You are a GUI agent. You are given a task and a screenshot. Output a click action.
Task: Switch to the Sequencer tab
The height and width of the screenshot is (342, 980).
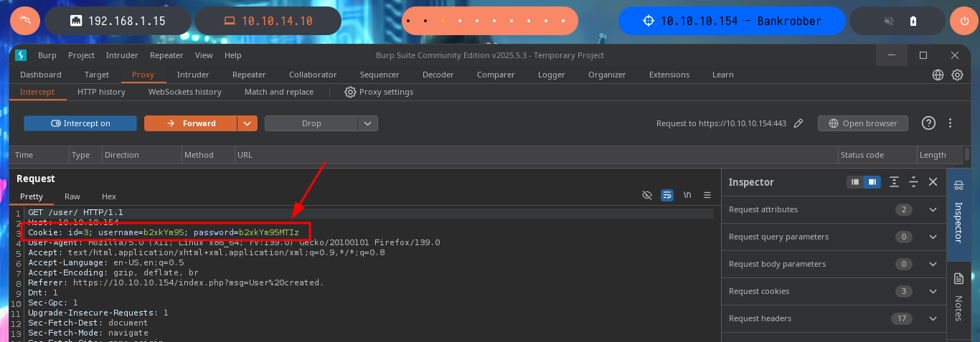[x=380, y=75]
